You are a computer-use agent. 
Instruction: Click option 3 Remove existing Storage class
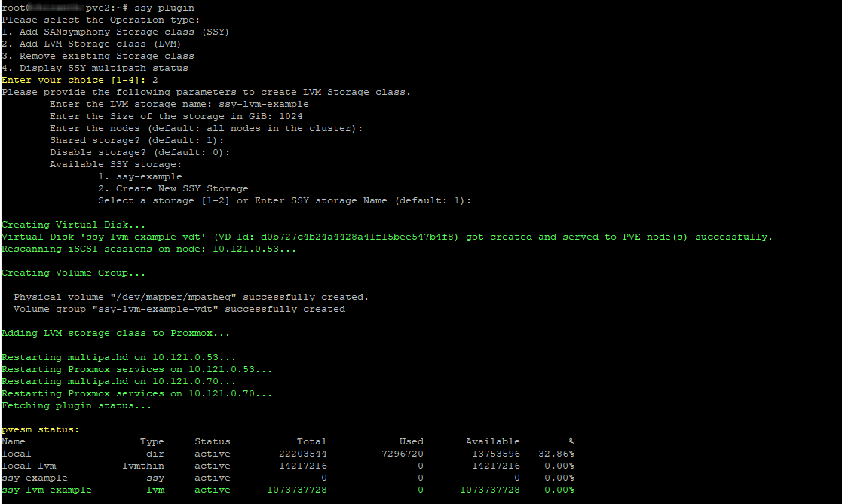(98, 56)
